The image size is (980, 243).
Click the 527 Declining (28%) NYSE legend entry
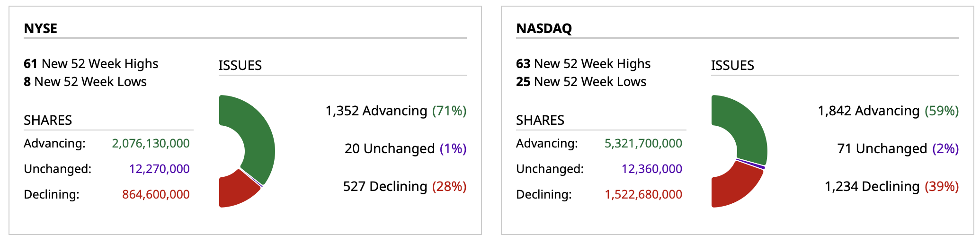pyautogui.click(x=405, y=186)
